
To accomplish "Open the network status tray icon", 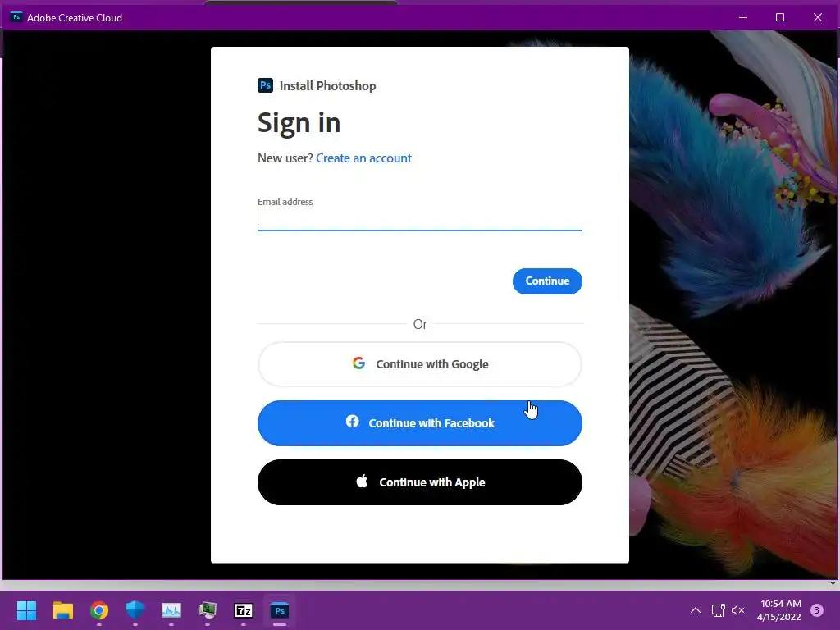I will pos(718,610).
